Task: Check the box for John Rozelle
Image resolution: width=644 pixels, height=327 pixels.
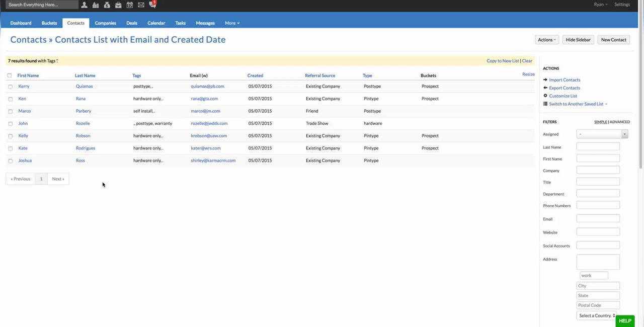Action: [x=10, y=123]
